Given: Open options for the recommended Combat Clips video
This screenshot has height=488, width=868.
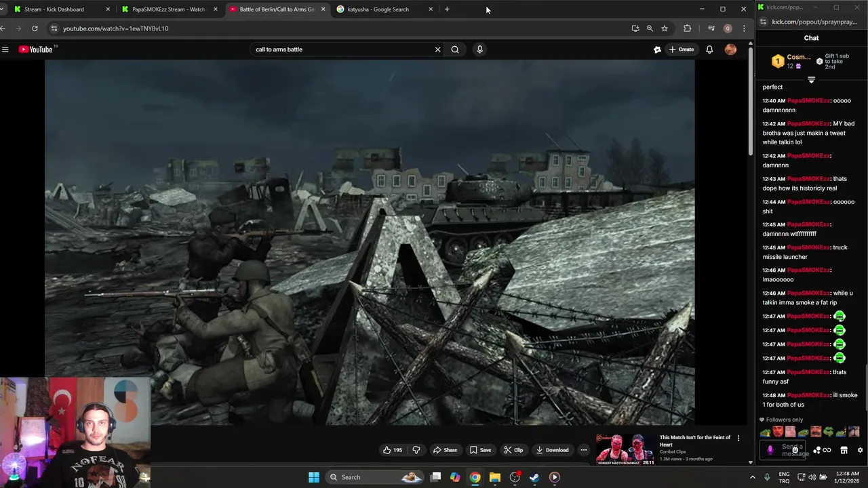Looking at the screenshot, I should 738,439.
